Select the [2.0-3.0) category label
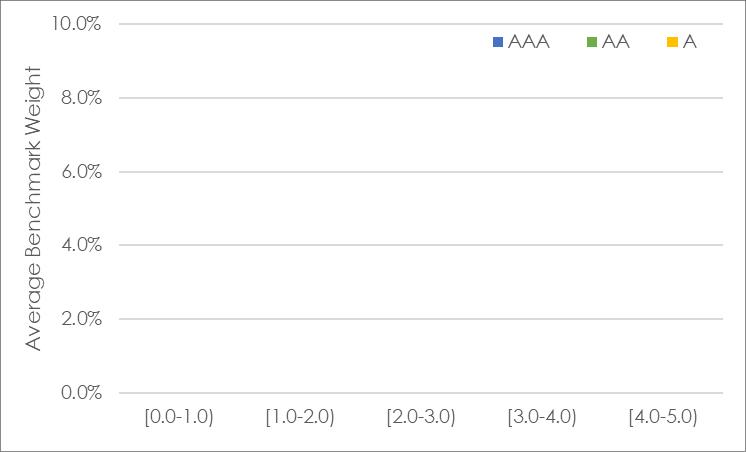 click(x=421, y=417)
